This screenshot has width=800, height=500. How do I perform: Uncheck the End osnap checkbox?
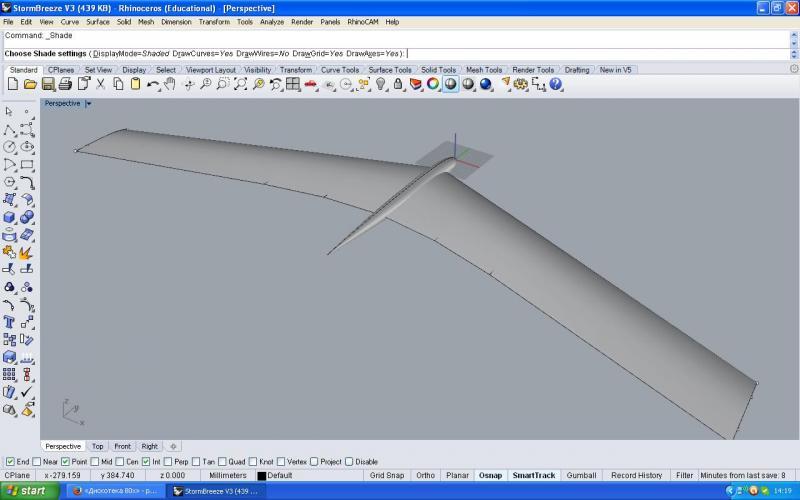pyautogui.click(x=10, y=461)
